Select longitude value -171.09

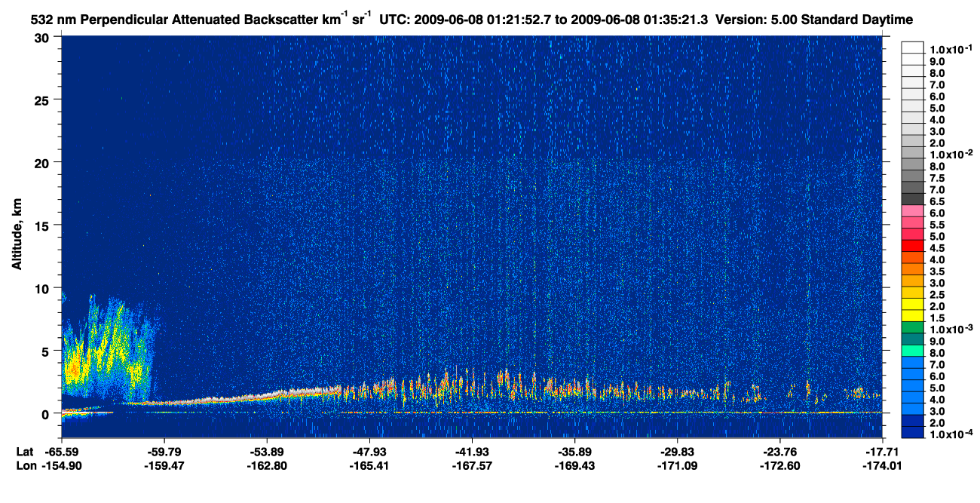click(677, 465)
